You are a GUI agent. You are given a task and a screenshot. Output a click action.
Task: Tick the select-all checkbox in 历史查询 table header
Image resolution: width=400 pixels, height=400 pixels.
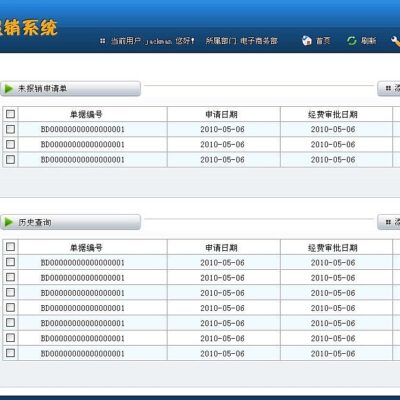(x=10, y=247)
